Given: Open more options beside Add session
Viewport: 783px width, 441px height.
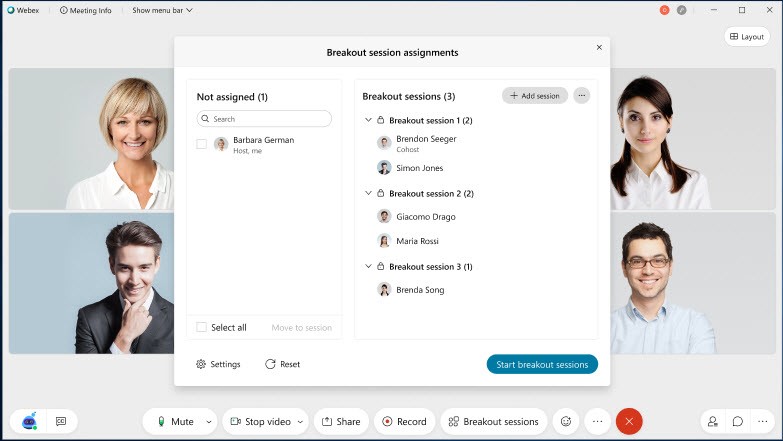Looking at the screenshot, I should [582, 96].
